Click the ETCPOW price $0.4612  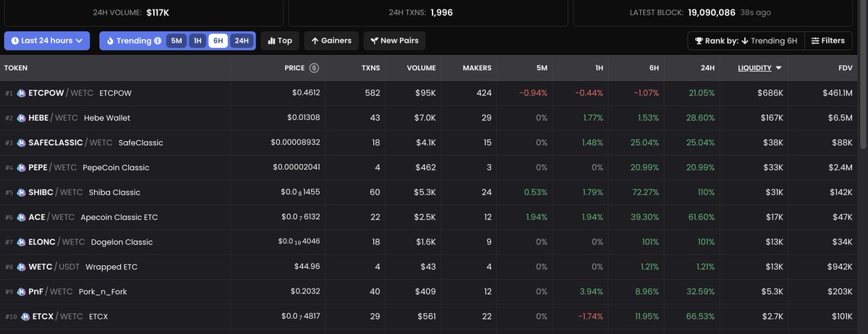[306, 93]
